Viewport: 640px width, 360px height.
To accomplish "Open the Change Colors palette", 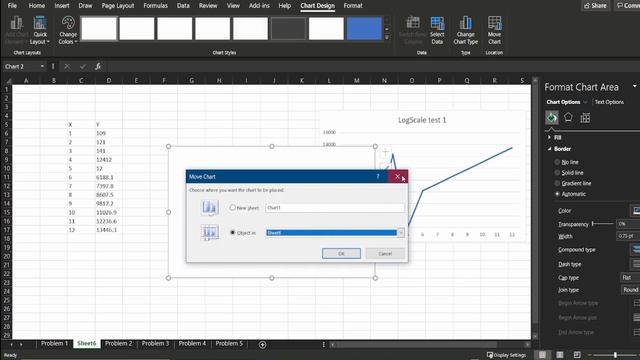I will click(68, 30).
